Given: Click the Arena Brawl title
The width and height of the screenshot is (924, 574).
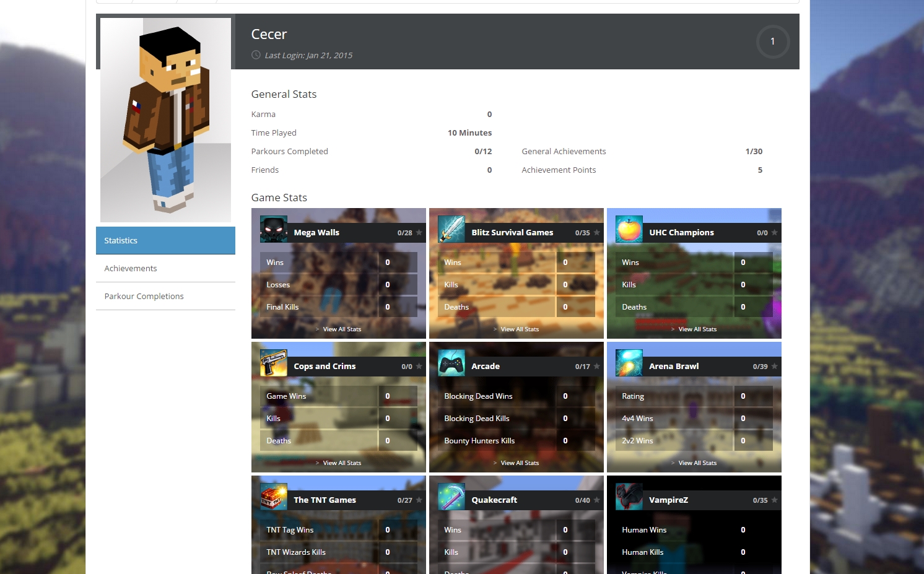Looking at the screenshot, I should click(674, 367).
